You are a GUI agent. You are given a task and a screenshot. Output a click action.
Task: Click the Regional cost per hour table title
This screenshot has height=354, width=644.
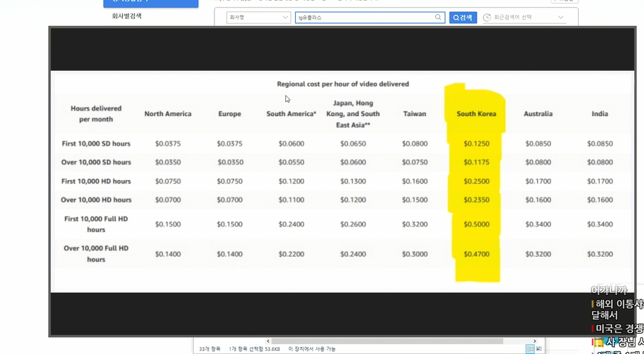coord(343,84)
